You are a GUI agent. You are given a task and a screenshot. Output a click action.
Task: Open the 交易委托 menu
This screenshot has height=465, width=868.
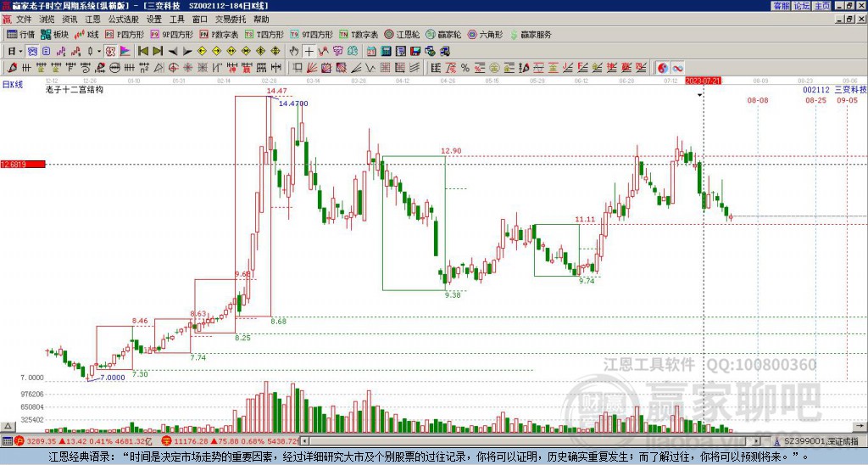(231, 20)
